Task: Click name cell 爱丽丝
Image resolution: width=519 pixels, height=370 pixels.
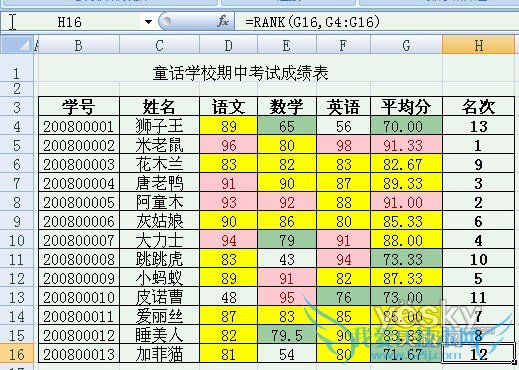Action: 159,316
